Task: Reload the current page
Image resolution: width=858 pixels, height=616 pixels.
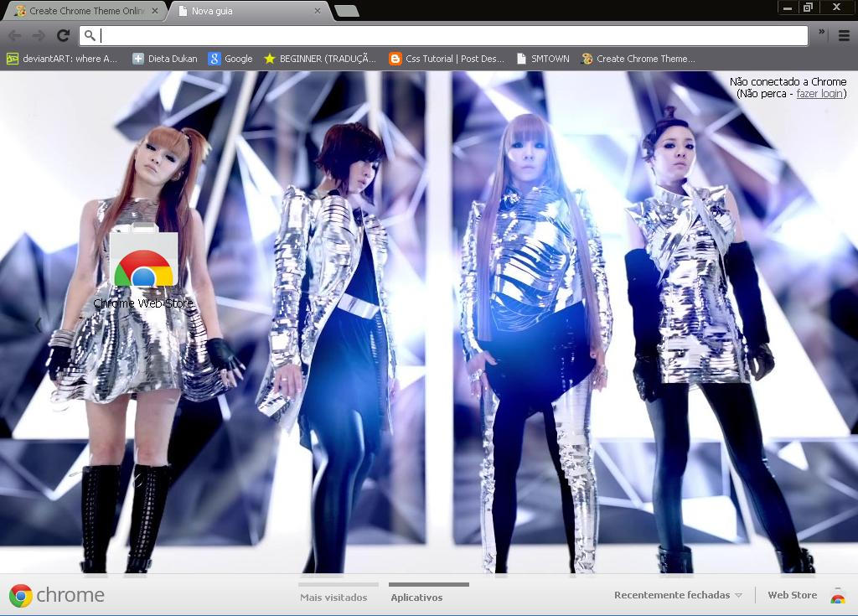Action: [x=63, y=36]
